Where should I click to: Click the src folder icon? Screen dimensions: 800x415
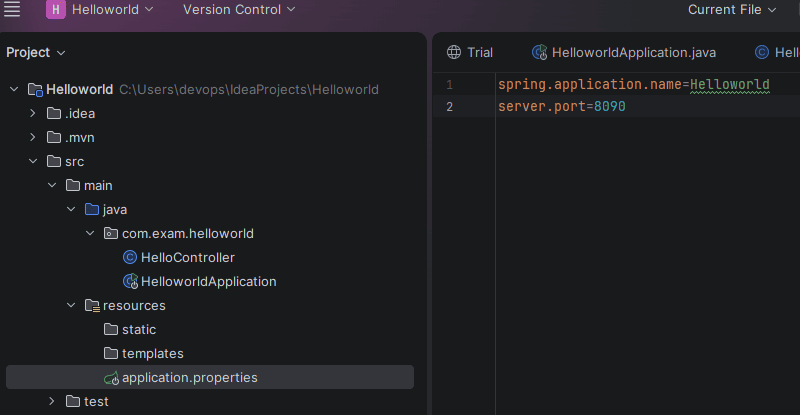54,161
